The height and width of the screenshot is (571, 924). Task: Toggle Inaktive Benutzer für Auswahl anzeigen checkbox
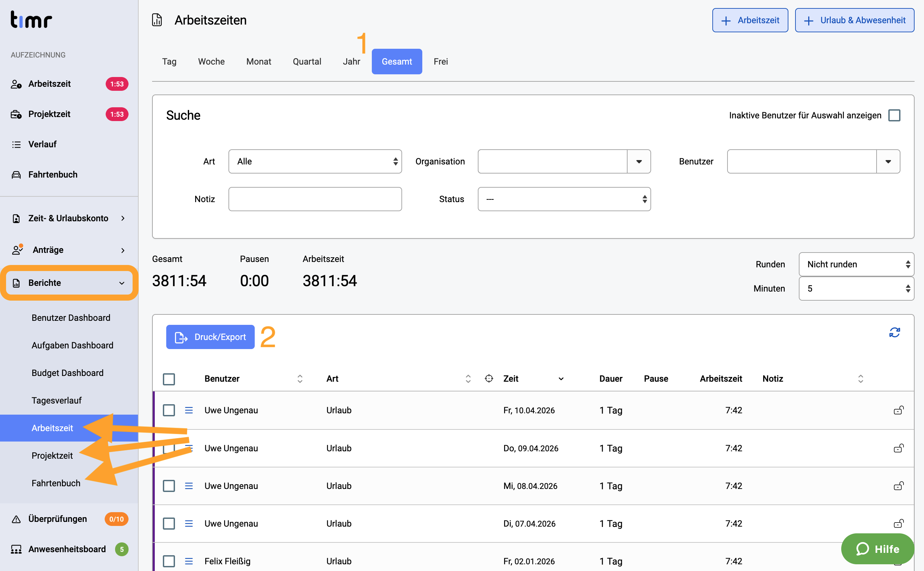894,115
